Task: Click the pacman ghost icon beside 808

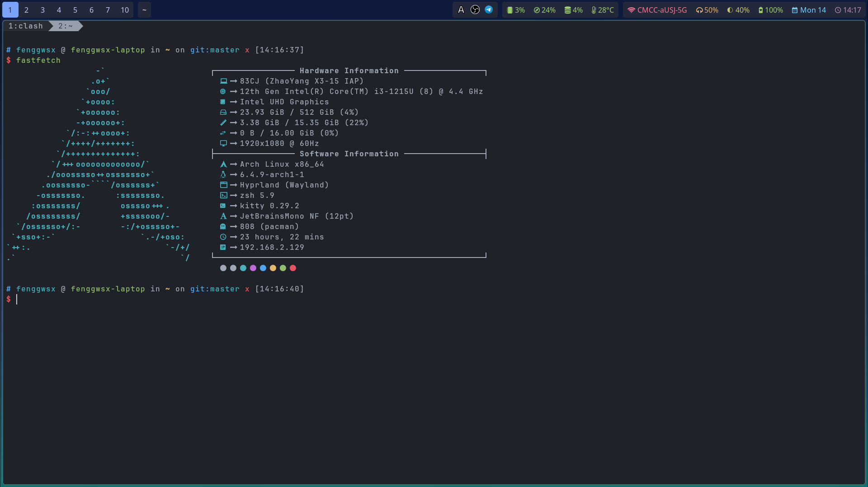Action: [223, 227]
